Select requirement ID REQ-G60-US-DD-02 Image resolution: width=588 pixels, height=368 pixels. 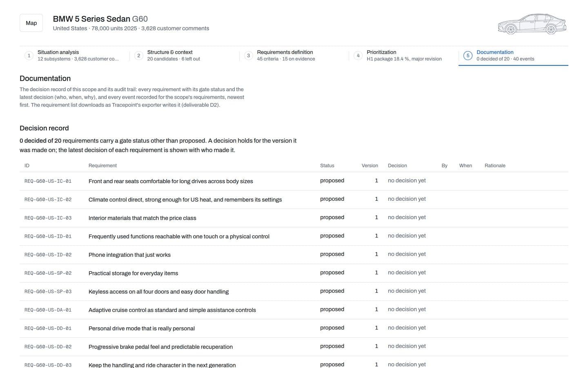coord(48,347)
